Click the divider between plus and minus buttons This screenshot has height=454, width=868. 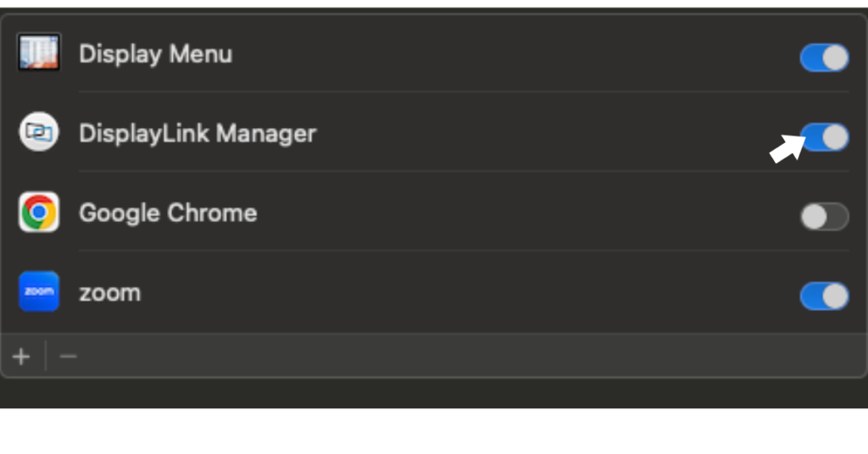coord(46,357)
